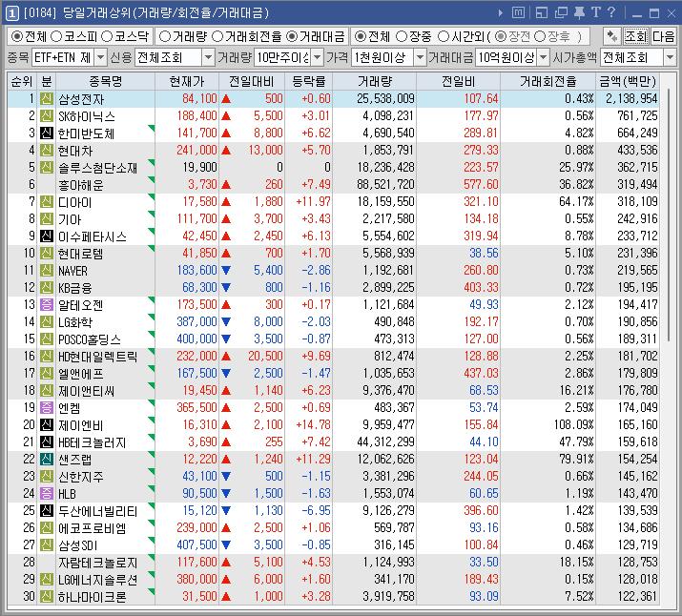Select the 흥아해운 stock name
The height and width of the screenshot is (616, 682).
pyautogui.click(x=81, y=185)
